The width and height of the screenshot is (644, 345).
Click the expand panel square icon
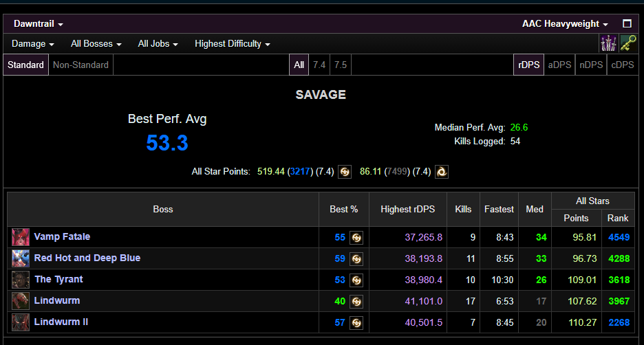pos(627,24)
